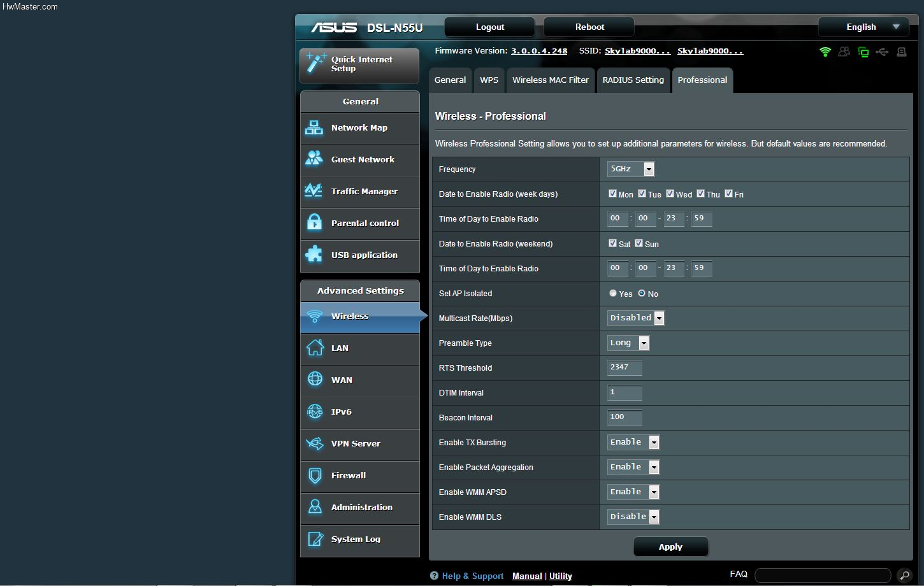Screen dimensions: 924x586
Task: Open the Frequency 5GHz dropdown
Action: tap(631, 169)
